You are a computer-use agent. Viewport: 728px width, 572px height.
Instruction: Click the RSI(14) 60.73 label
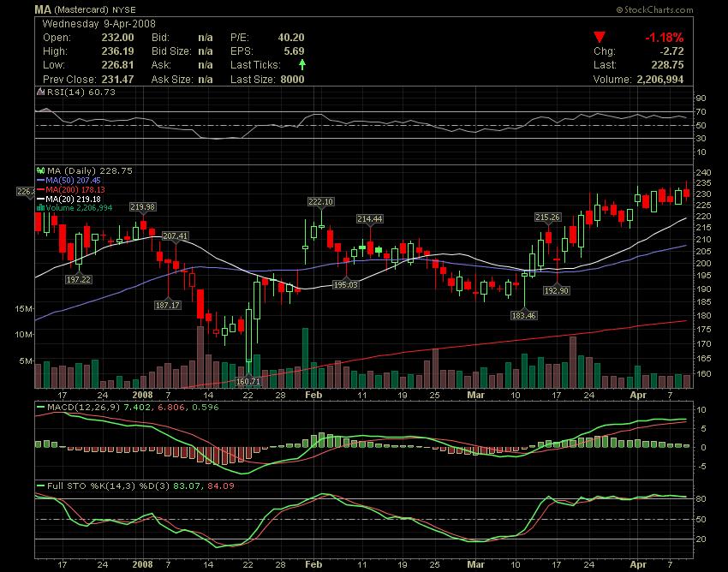click(81, 92)
